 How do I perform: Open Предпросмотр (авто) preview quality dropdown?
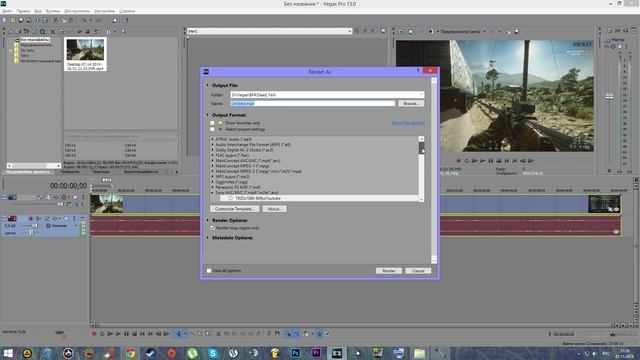click(462, 31)
